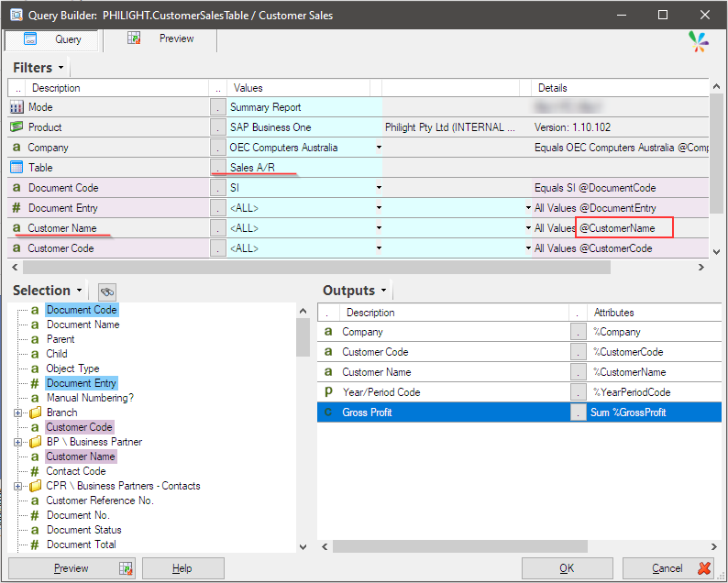Select the Gross Profit output row

click(519, 412)
